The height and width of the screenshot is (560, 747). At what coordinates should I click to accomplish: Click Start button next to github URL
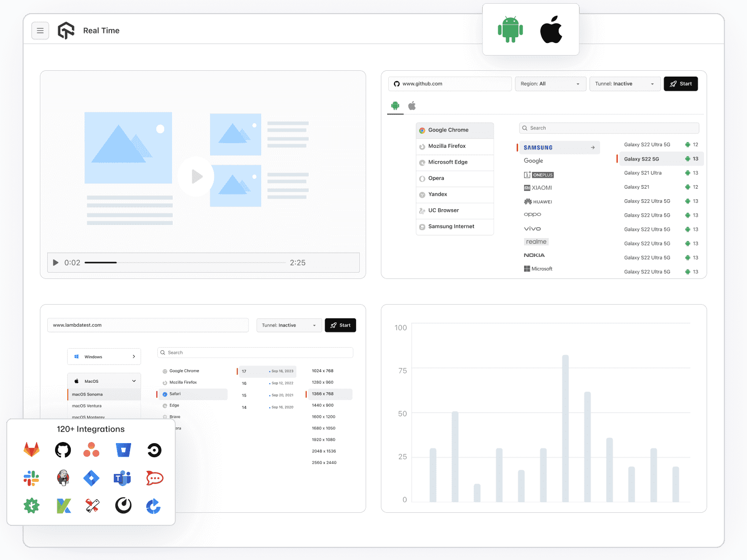tap(680, 84)
